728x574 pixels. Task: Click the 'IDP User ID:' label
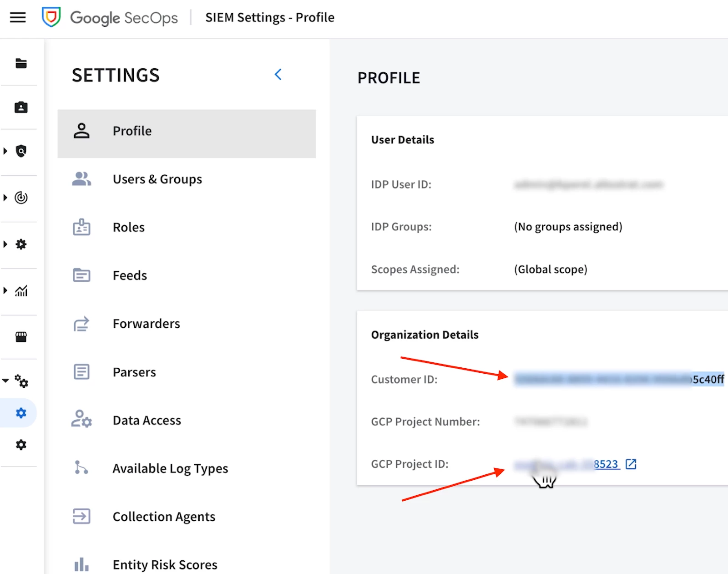(x=401, y=184)
